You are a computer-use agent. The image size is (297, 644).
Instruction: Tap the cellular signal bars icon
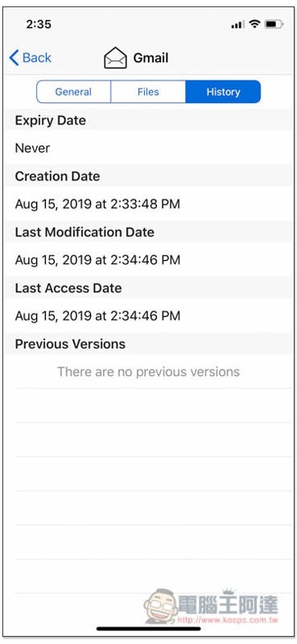[238, 25]
